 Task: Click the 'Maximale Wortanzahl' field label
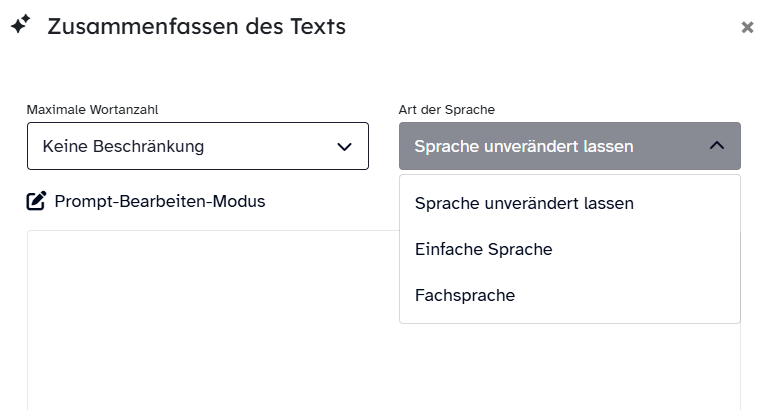(92, 109)
